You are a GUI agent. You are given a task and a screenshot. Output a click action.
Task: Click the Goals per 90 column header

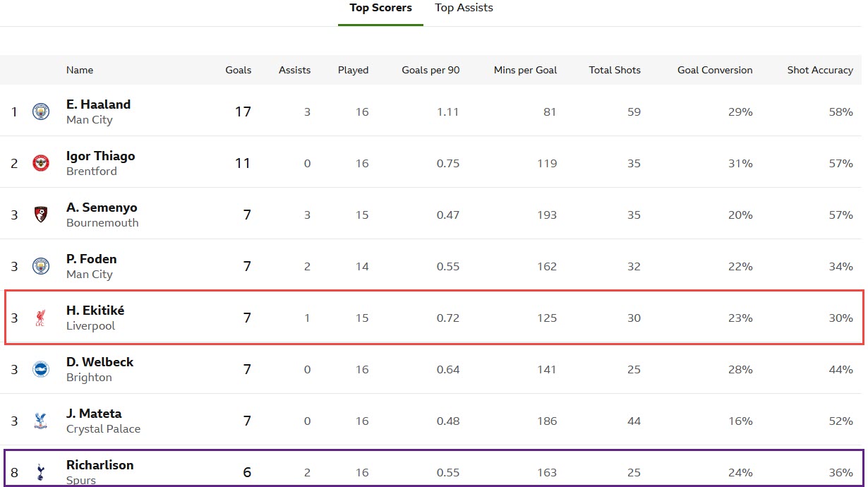pos(430,70)
